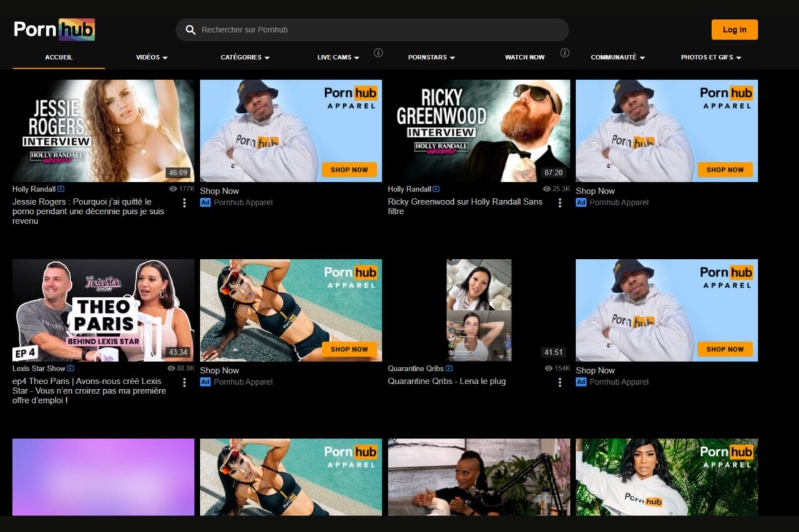Click the 43:34 duration badge
Viewport: 799px width, 532px height.
click(177, 352)
